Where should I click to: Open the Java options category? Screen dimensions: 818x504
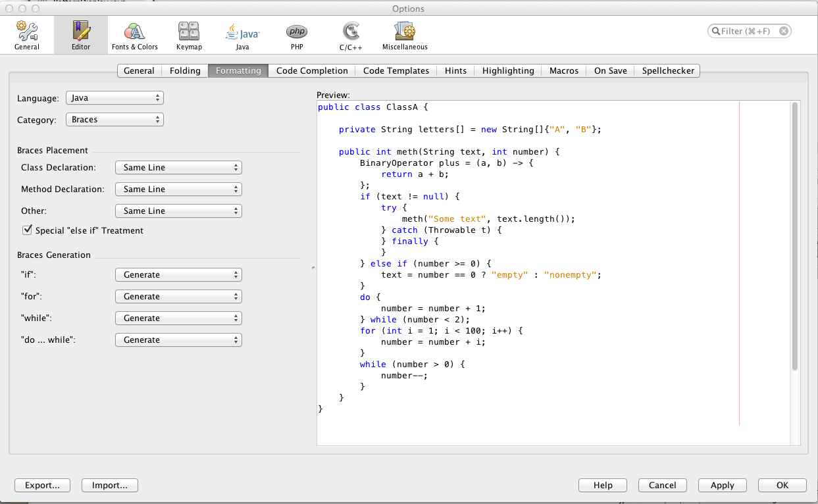click(x=242, y=35)
